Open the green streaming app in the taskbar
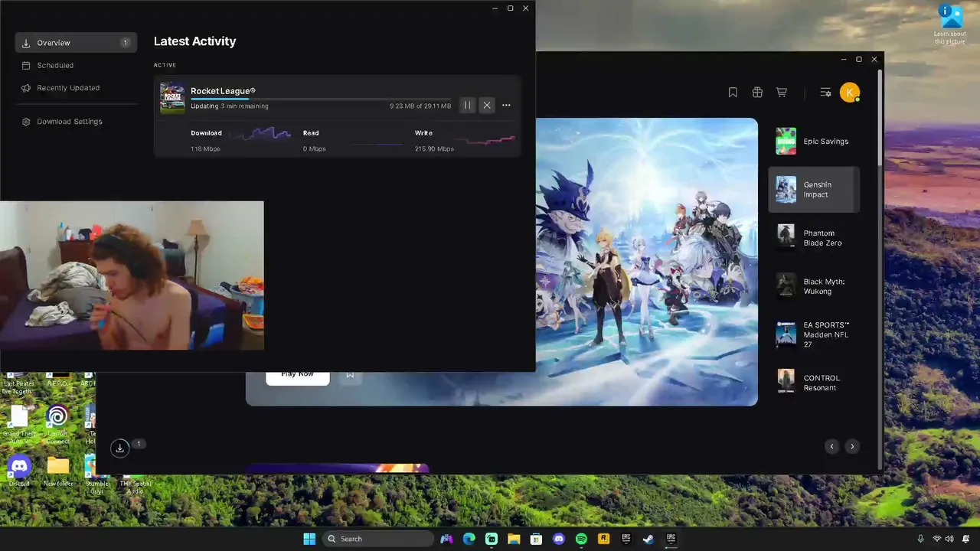The width and height of the screenshot is (980, 551). (x=492, y=539)
